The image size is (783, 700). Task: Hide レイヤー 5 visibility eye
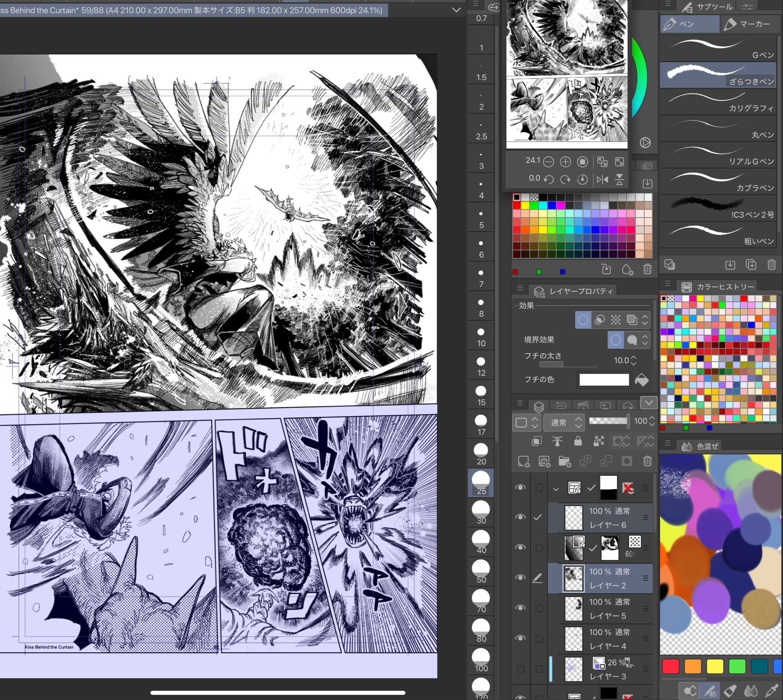(520, 608)
